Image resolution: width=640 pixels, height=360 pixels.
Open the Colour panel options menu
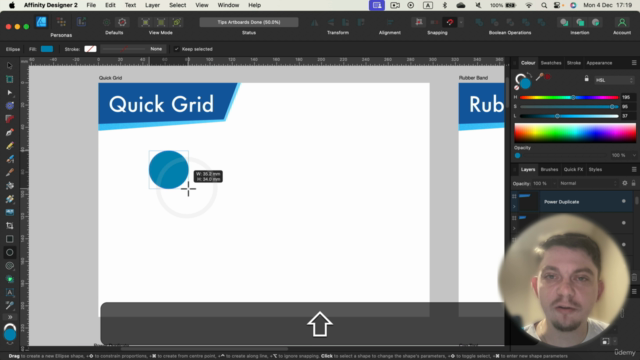point(634,63)
